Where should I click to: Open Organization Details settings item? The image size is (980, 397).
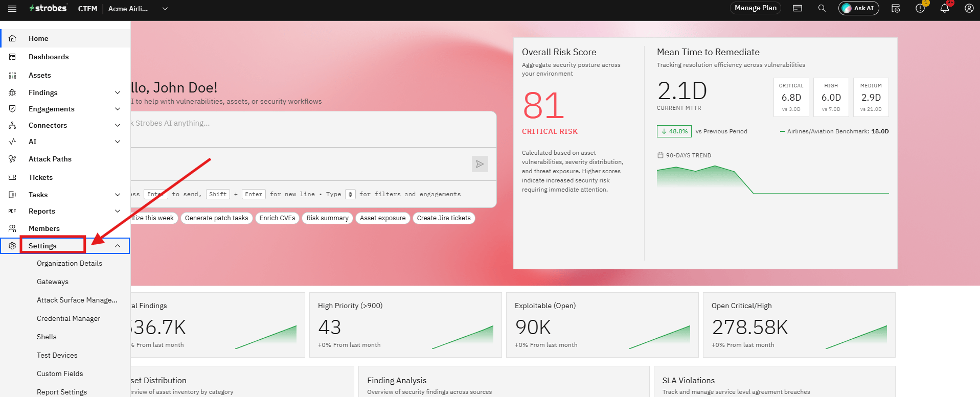coord(70,263)
